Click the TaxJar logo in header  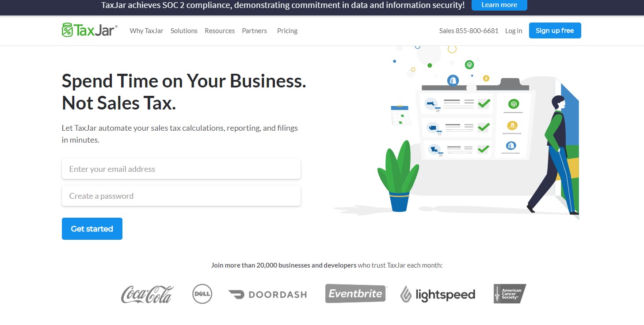[90, 30]
